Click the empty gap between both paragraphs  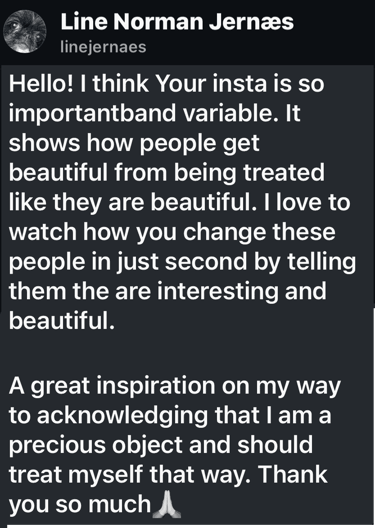pyautogui.click(x=188, y=352)
